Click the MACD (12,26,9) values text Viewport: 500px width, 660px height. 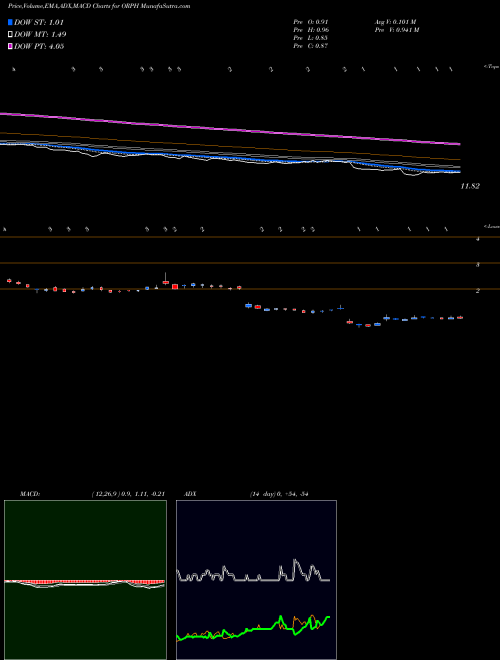click(128, 494)
